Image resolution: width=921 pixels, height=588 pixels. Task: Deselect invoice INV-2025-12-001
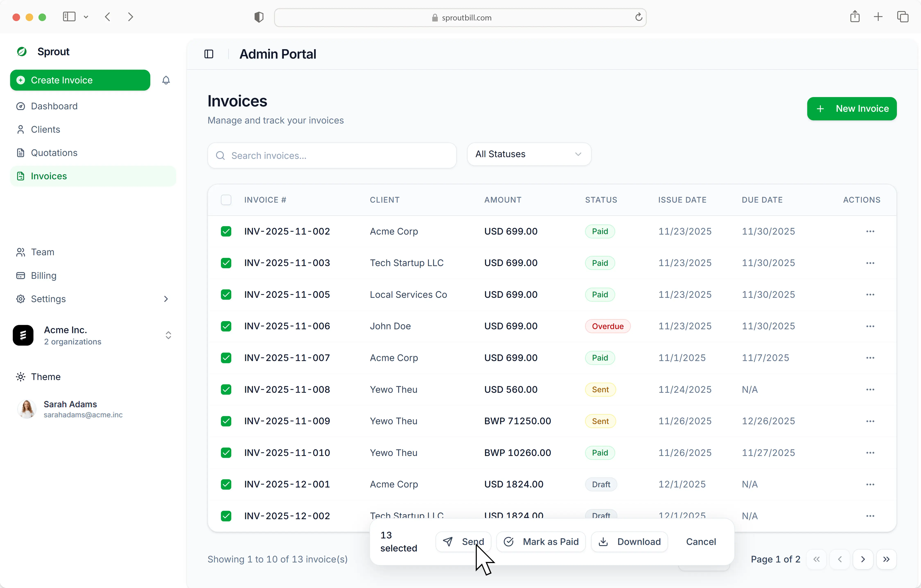(x=226, y=484)
